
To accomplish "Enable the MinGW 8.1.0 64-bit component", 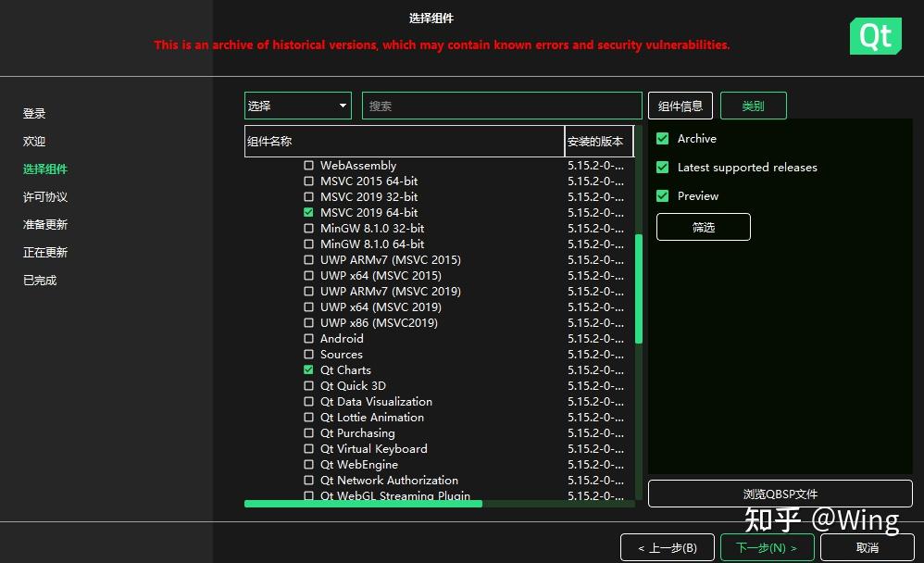I will [308, 244].
